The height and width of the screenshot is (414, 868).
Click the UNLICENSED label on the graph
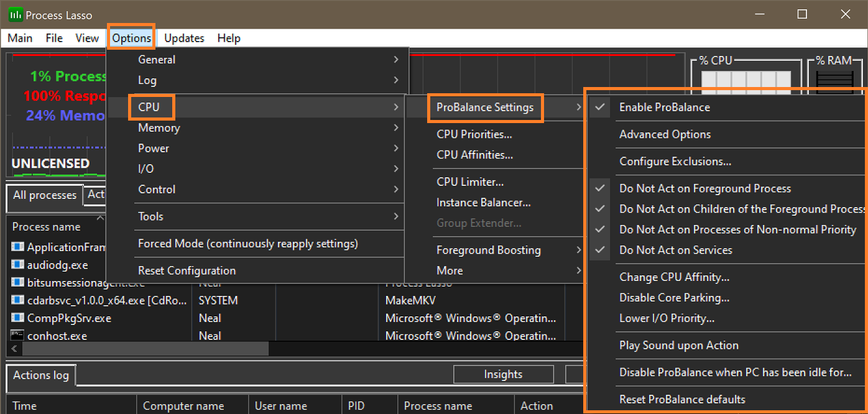tap(51, 163)
